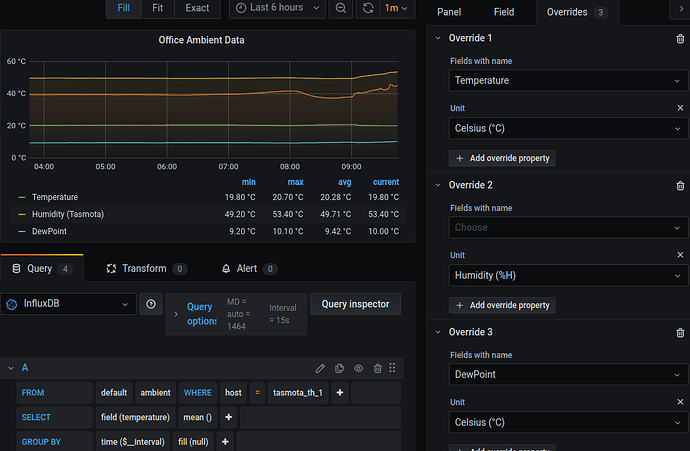The width and height of the screenshot is (690, 451).
Task: Add a WHERE condition with plus
Action: tap(340, 393)
